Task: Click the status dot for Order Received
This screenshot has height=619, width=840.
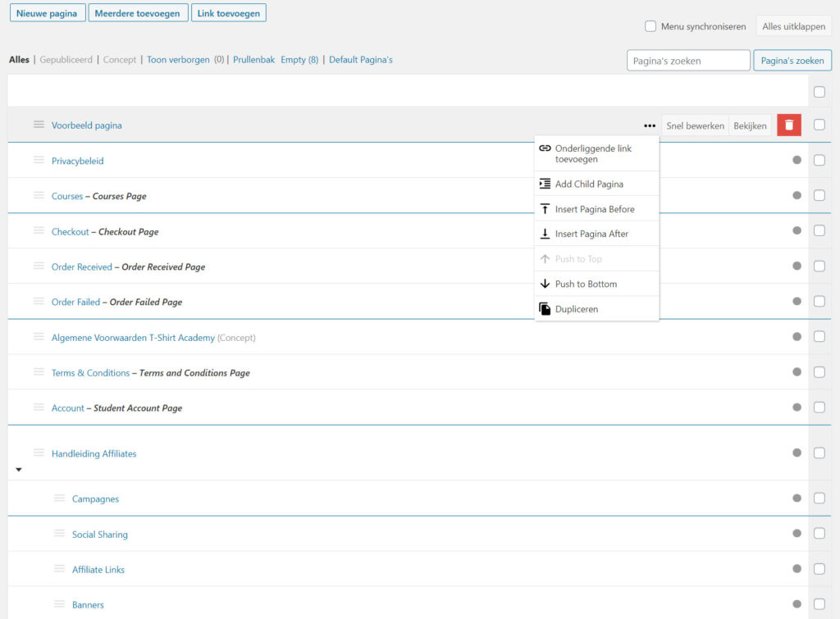Action: 797,266
